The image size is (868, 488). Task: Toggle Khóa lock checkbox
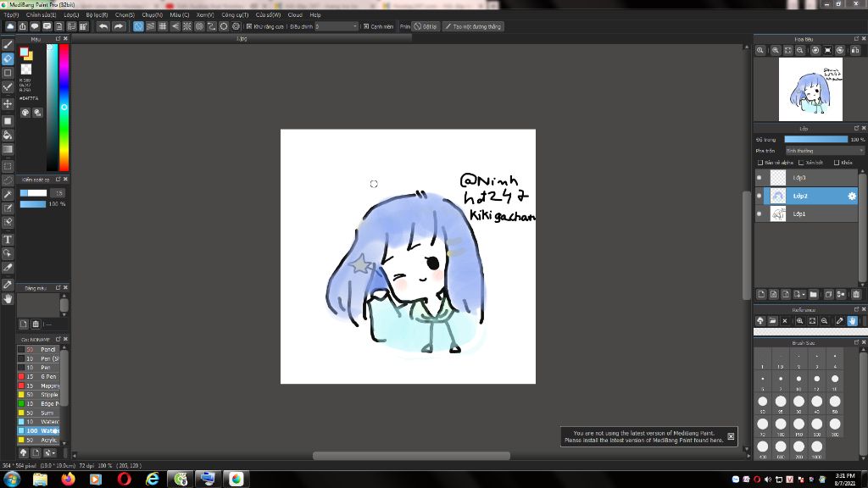[837, 163]
